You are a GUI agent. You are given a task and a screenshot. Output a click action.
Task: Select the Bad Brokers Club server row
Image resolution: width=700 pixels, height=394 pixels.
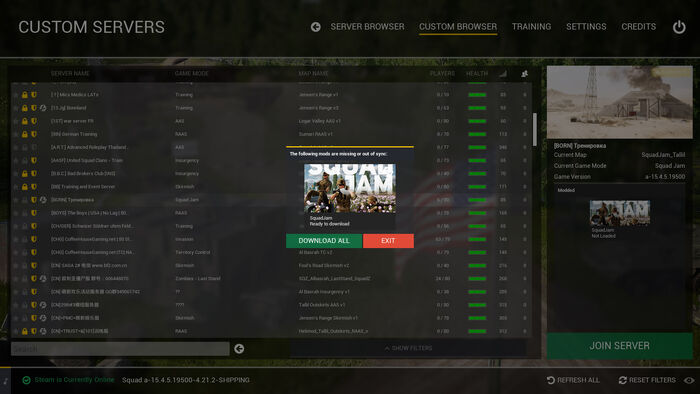[x=271, y=174]
